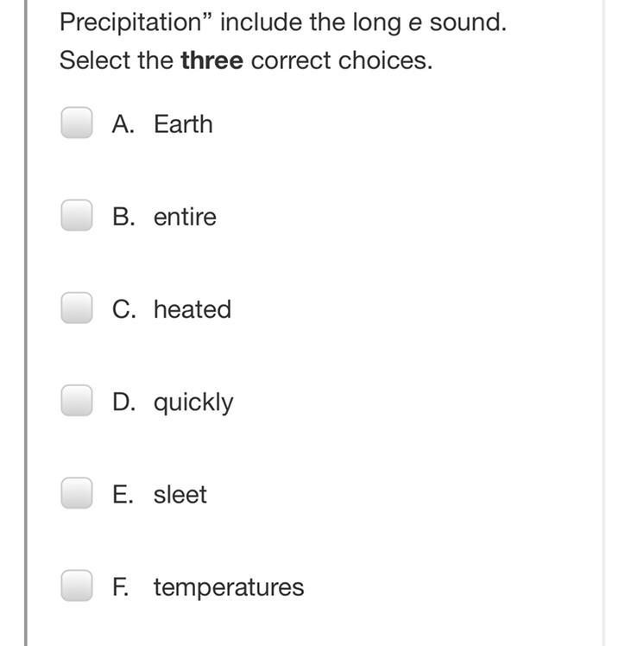Image resolution: width=644 pixels, height=646 pixels.
Task: Click the answer text entire
Action: click(x=185, y=216)
